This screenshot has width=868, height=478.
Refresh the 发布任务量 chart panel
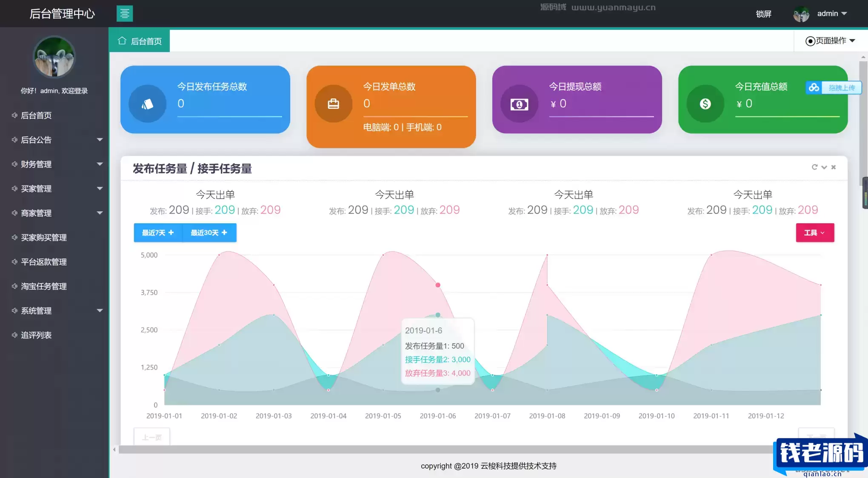(814, 167)
